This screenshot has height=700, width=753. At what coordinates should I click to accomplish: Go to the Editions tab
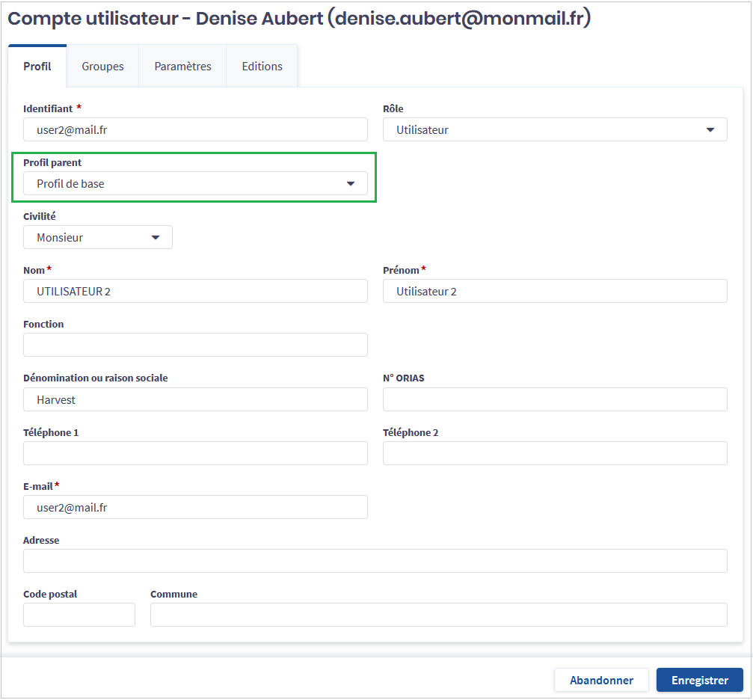262,67
